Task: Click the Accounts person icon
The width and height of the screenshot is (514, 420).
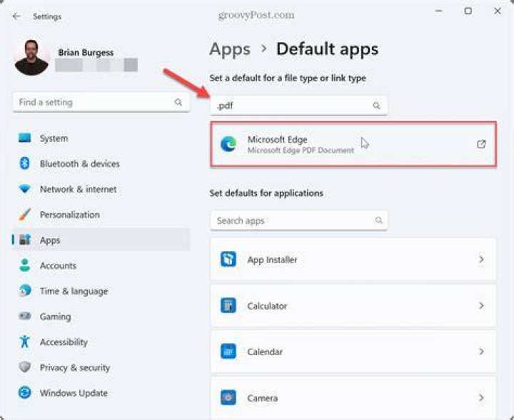Action: [x=24, y=265]
